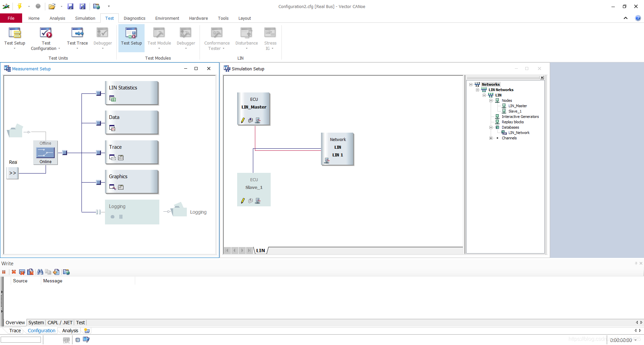Save configuration with the floppy disk icon

[70, 6]
